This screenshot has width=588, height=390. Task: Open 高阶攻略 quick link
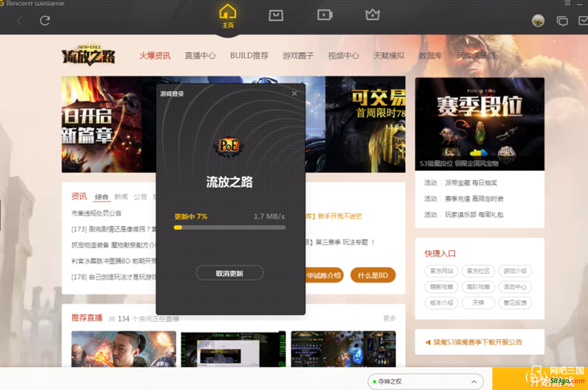pos(478,287)
